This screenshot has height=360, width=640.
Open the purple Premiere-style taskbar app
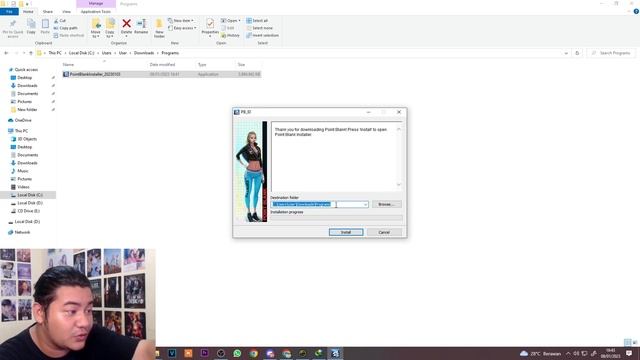coord(204,353)
